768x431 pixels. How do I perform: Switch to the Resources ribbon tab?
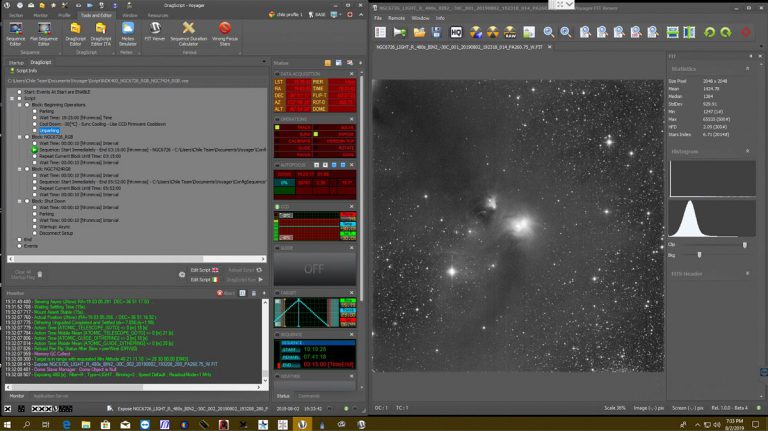pyautogui.click(x=158, y=15)
